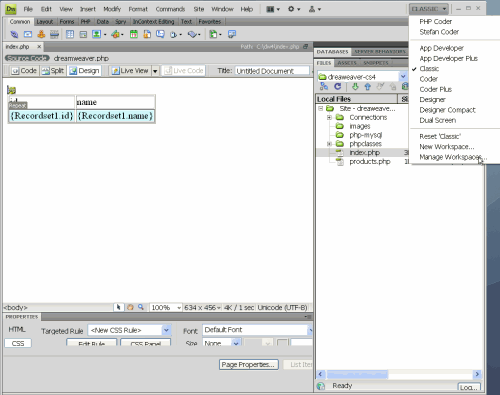Open the Targeted Rule dropdown
This screenshot has height=395, width=500.
click(x=166, y=330)
